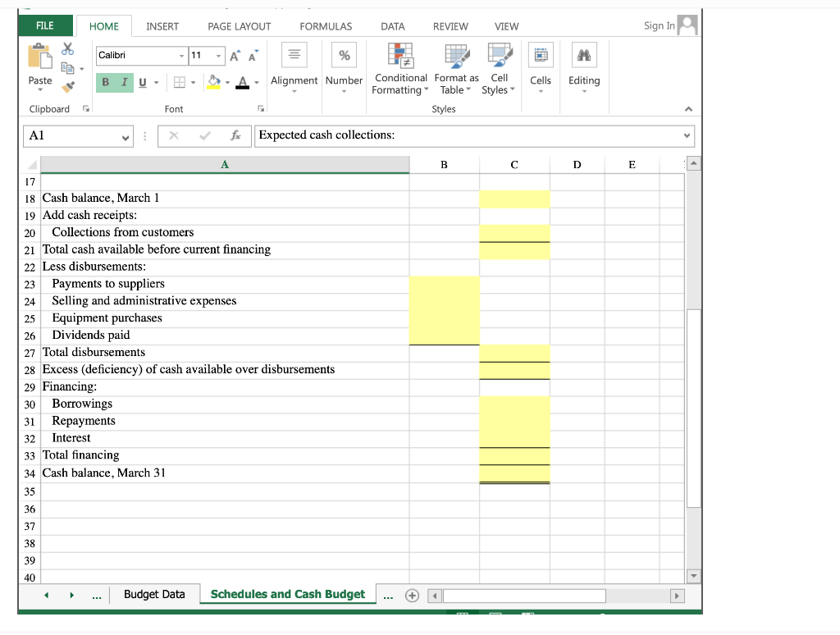Expand the Name Box dropdown

(124, 135)
